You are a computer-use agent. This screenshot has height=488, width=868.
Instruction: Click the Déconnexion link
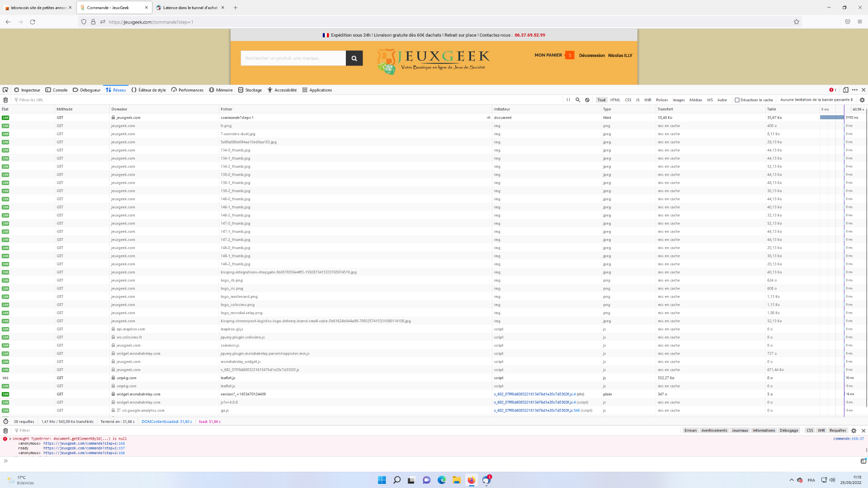point(592,56)
